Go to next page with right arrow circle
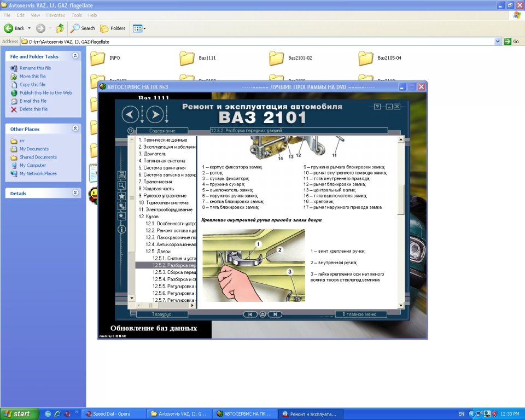Screen dimensions: 525x420 [x=155, y=114]
